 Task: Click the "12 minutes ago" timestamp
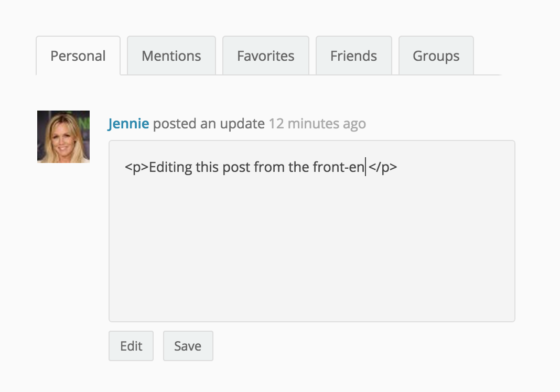pos(317,124)
